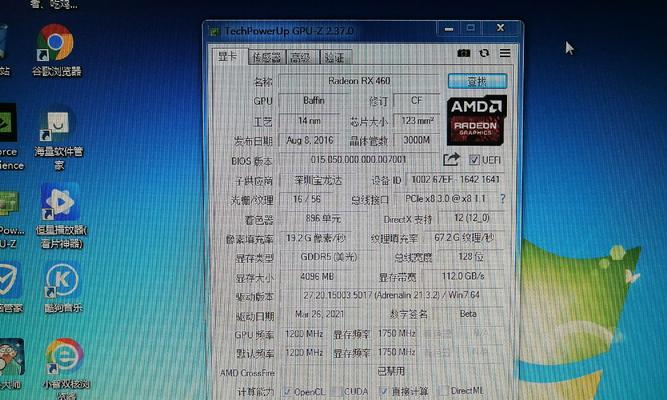Click the 查找 lookup button
Screen dimensions: 667x400
[477, 81]
